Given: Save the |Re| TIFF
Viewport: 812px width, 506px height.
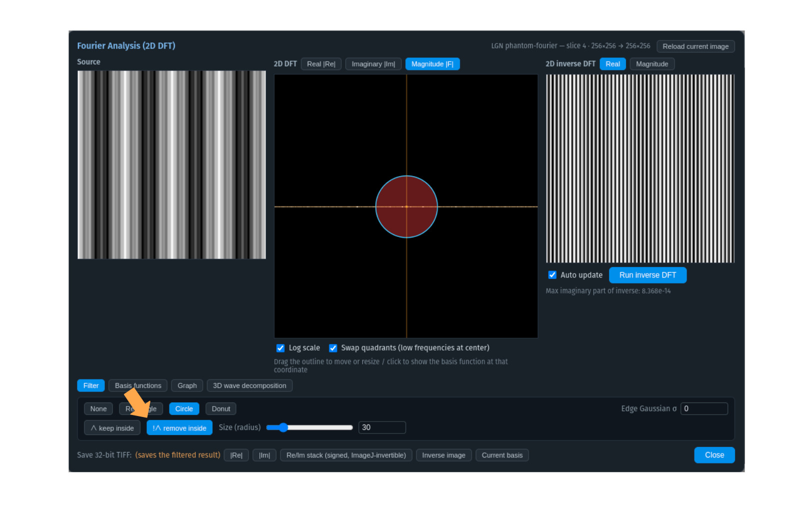Looking at the screenshot, I should 236,455.
